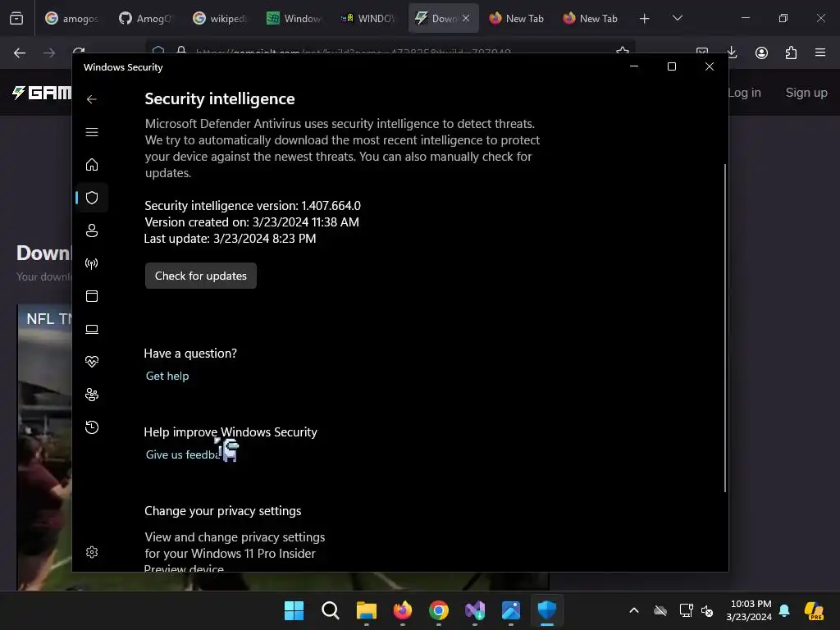Open Family options sidebar icon
This screenshot has width=840, height=630.
92,395
